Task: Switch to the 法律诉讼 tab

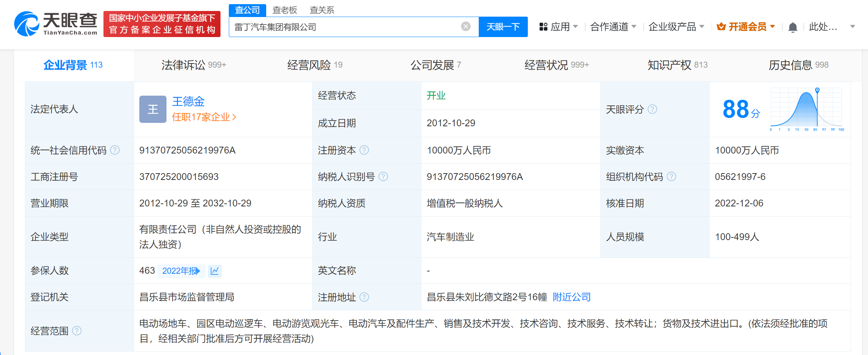Action: tap(193, 65)
